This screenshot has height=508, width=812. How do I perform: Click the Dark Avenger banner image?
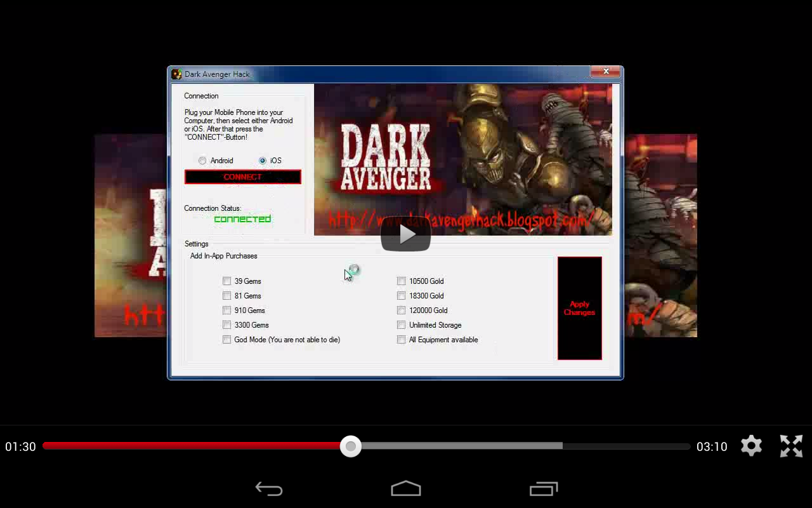pyautogui.click(x=463, y=159)
